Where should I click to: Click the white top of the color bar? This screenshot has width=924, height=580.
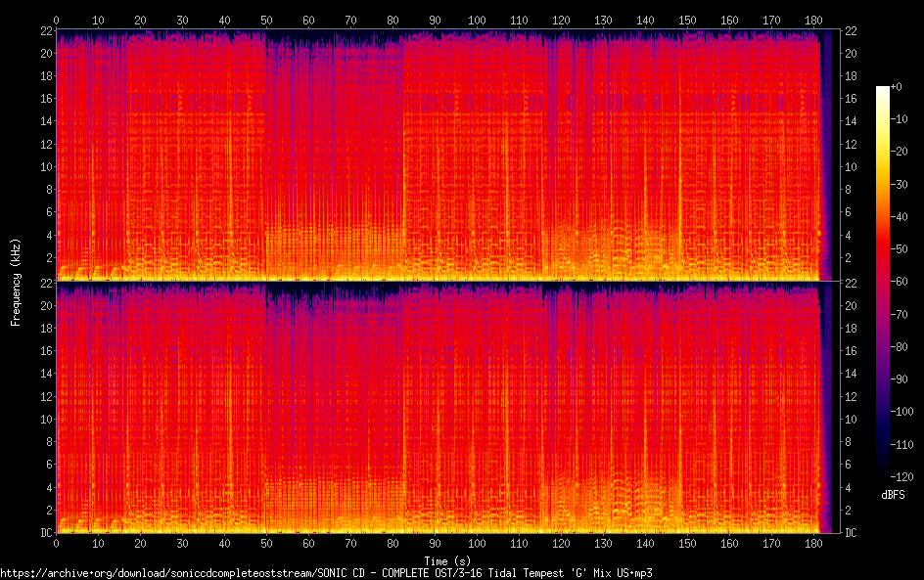click(883, 91)
